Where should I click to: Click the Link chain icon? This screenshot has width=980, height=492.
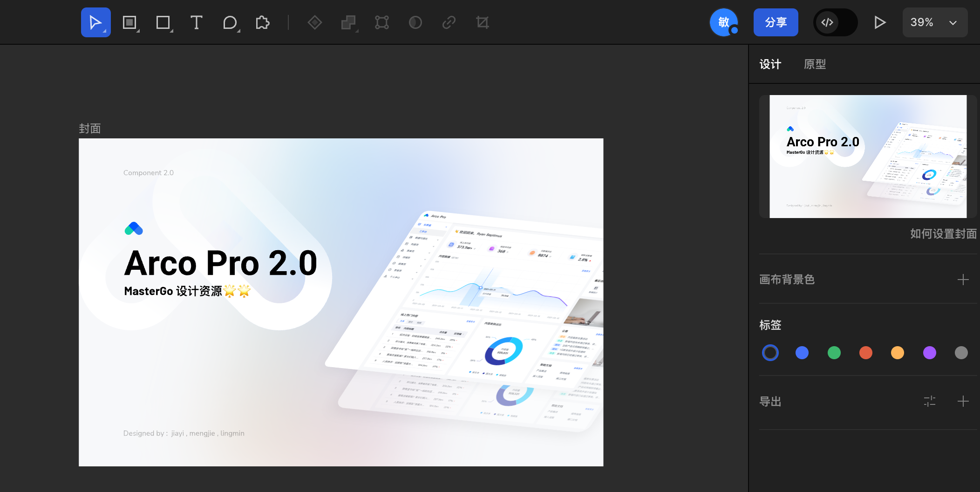coord(449,22)
